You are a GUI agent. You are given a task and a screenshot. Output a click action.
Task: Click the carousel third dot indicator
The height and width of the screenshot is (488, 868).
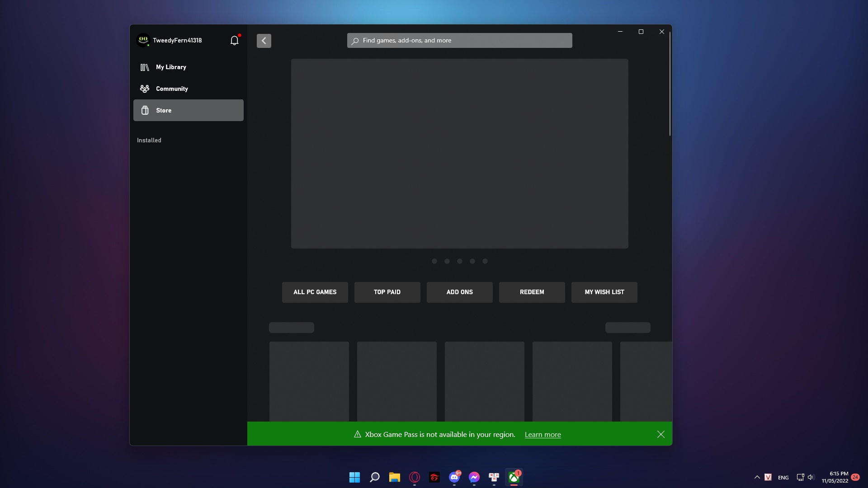tap(460, 261)
